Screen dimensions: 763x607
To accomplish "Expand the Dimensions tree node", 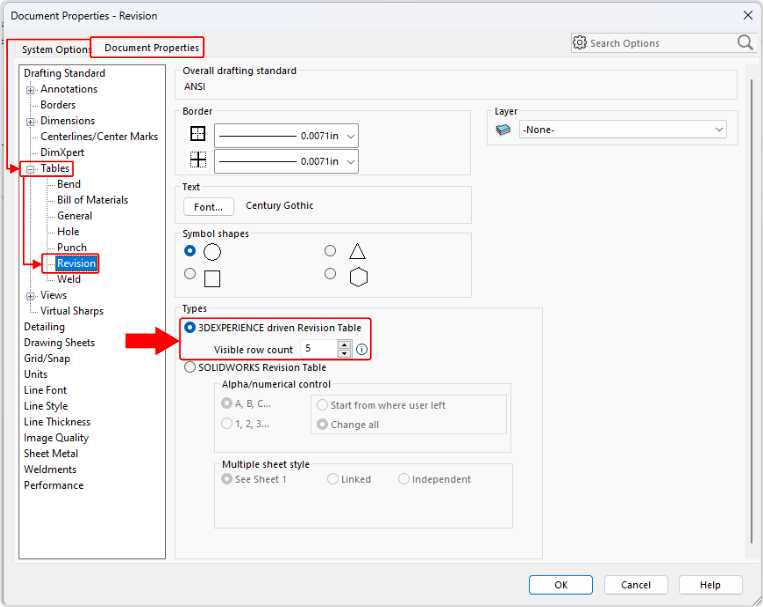I will click(31, 121).
